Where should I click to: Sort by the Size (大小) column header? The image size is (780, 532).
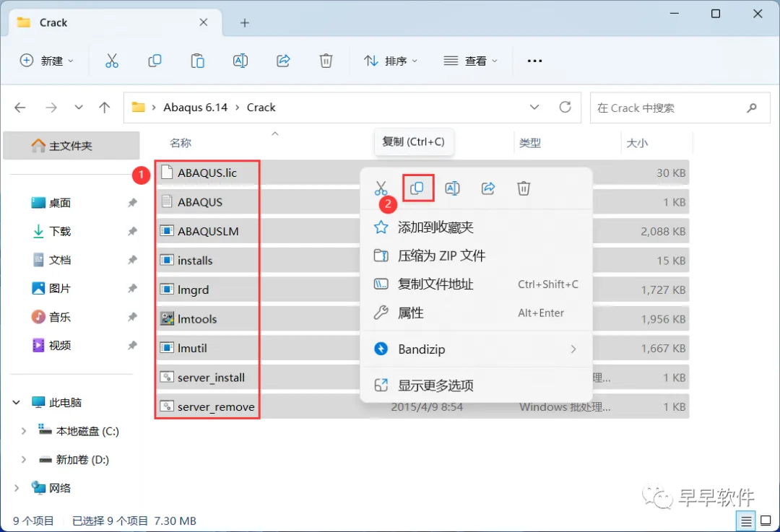coord(637,143)
